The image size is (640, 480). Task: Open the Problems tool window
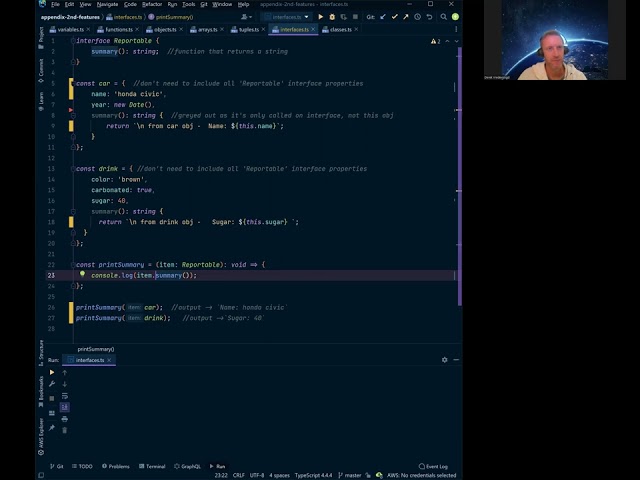116,466
